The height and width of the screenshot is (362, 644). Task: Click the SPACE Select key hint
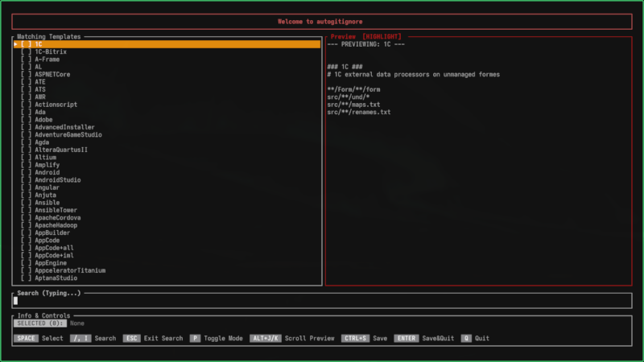pos(39,338)
